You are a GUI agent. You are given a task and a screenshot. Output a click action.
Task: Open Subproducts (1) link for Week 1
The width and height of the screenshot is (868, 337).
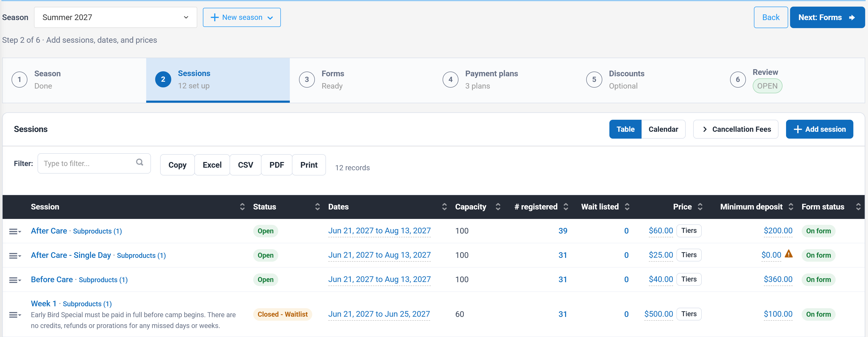coord(87,304)
